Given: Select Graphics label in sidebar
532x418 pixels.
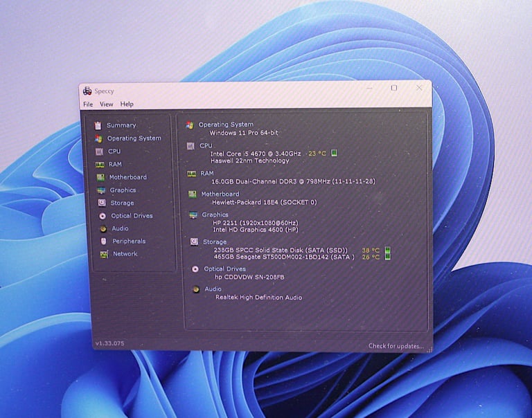Looking at the screenshot, I should point(123,190).
